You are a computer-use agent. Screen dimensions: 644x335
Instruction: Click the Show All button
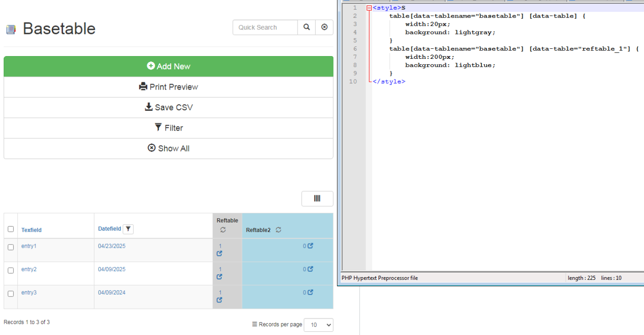click(x=168, y=148)
